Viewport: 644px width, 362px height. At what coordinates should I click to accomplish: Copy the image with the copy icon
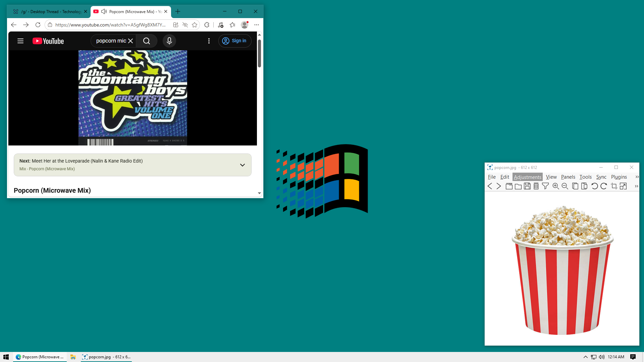(575, 186)
